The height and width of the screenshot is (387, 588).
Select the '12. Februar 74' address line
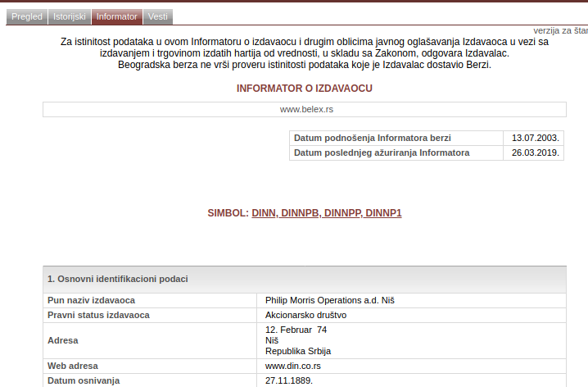click(x=296, y=330)
